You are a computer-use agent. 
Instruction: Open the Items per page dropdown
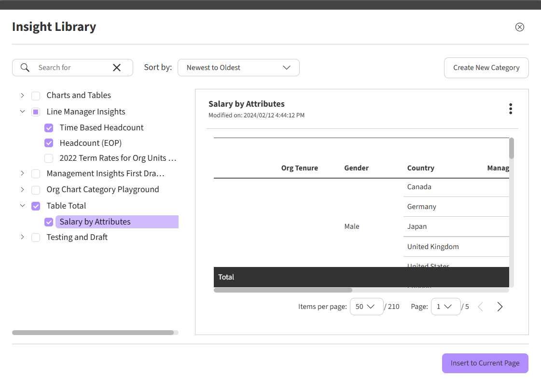pos(366,307)
